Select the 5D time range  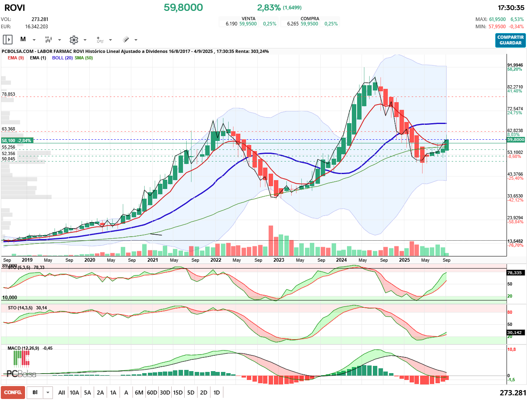(191, 393)
